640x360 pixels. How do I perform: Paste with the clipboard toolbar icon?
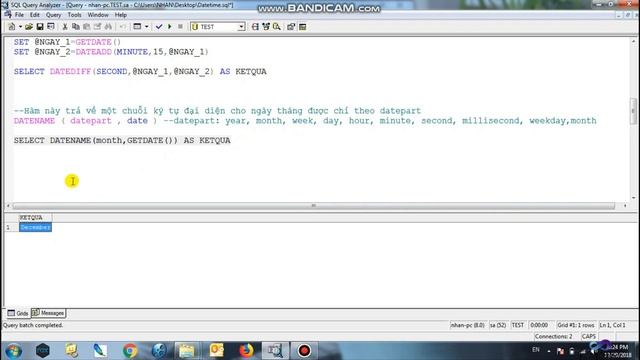point(87,27)
